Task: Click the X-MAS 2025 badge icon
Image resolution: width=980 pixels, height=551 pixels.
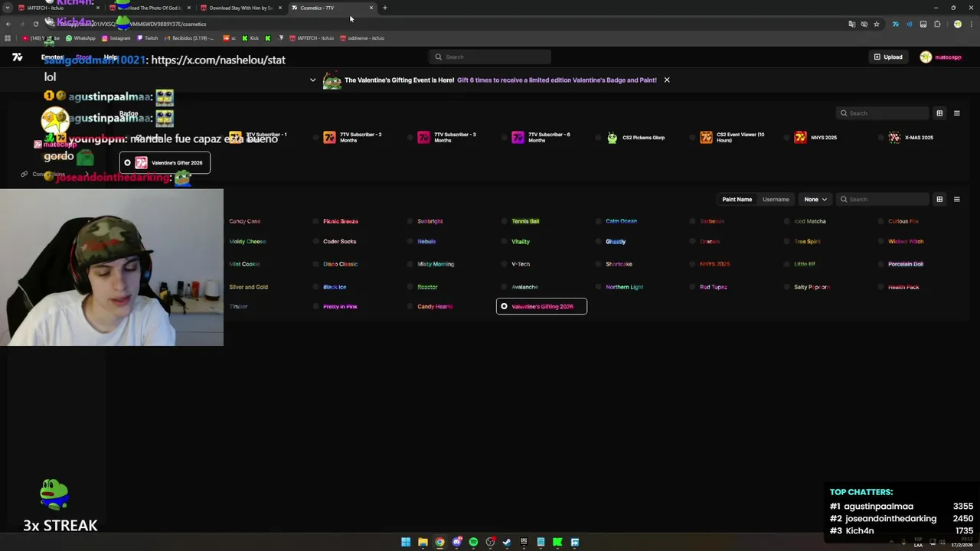Action: [x=894, y=138]
